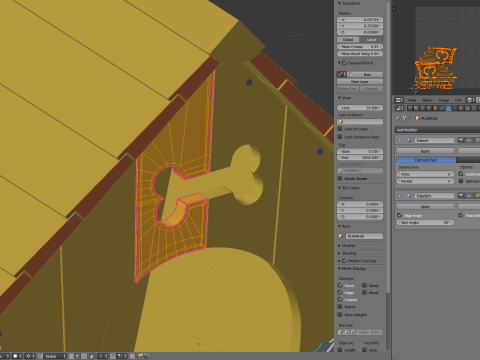Image resolution: width=480 pixels, height=360 pixels.
Task: Enable Edge Info Length checkbox
Action: pos(340,350)
